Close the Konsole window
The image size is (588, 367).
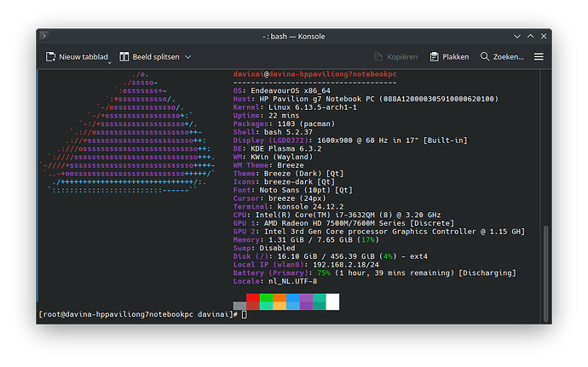pyautogui.click(x=544, y=37)
